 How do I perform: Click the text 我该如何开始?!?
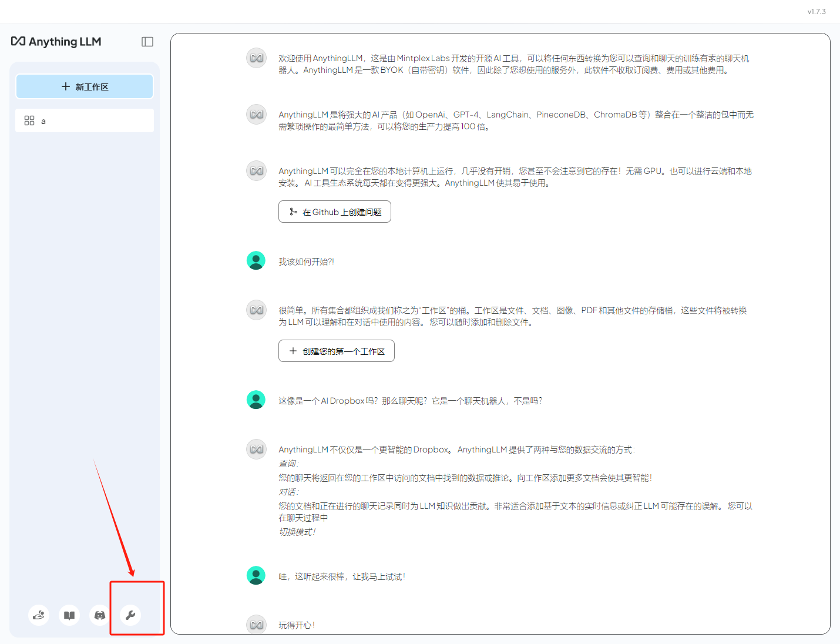(306, 261)
